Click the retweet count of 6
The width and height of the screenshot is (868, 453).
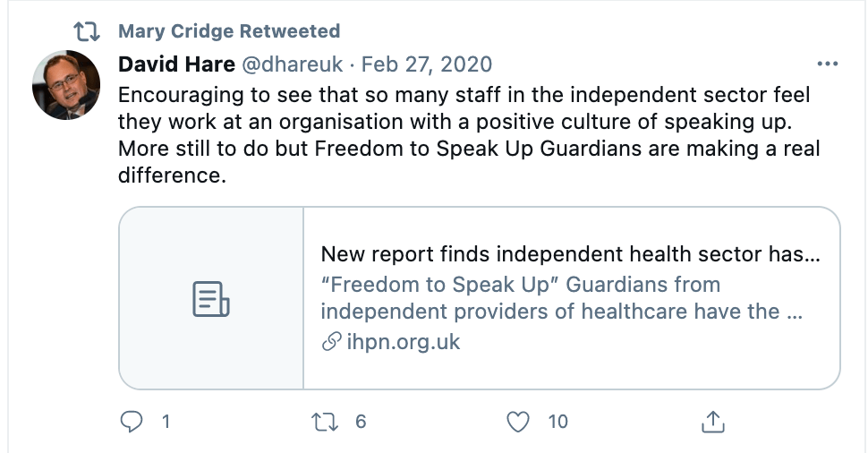coord(361,421)
